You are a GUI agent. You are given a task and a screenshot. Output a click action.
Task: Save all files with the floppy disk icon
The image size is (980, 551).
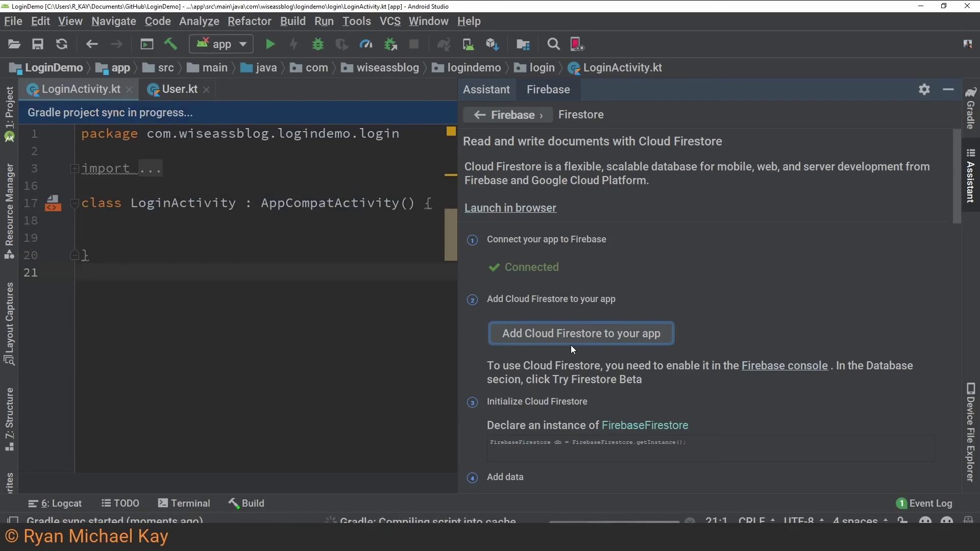pos(38,44)
